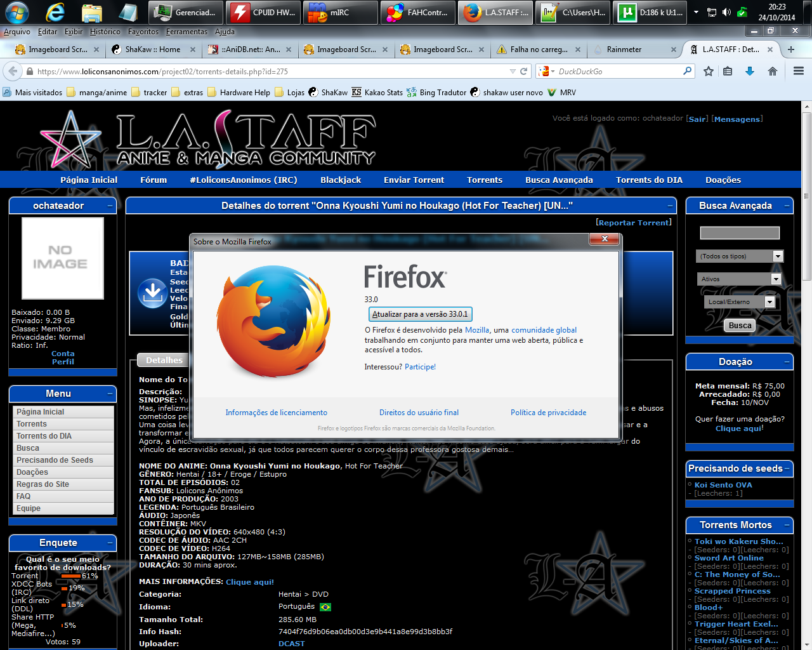Open Downloads arrow in Firefox toolbar

pyautogui.click(x=750, y=71)
